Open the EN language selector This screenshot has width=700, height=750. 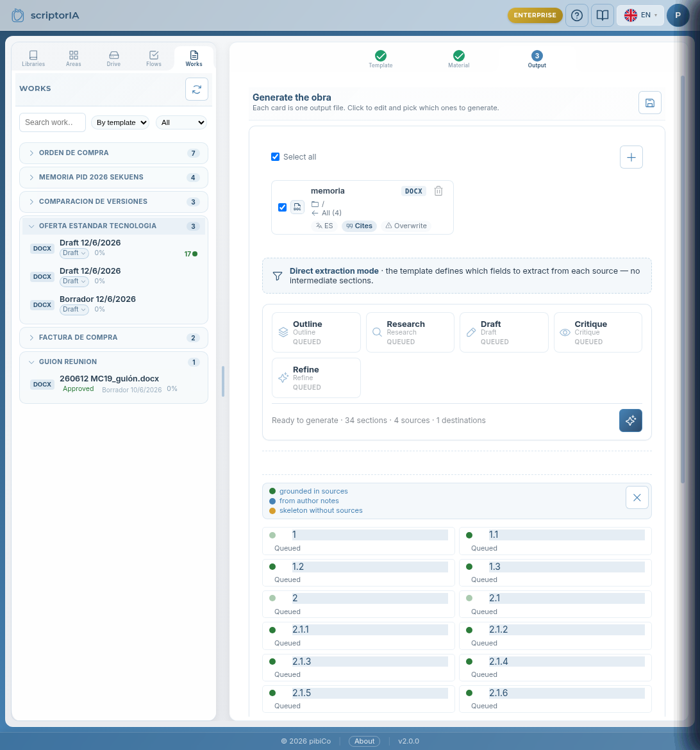pos(640,15)
